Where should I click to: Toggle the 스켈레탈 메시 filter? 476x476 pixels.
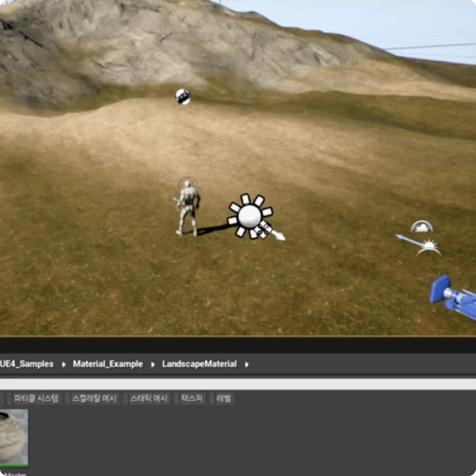94,398
